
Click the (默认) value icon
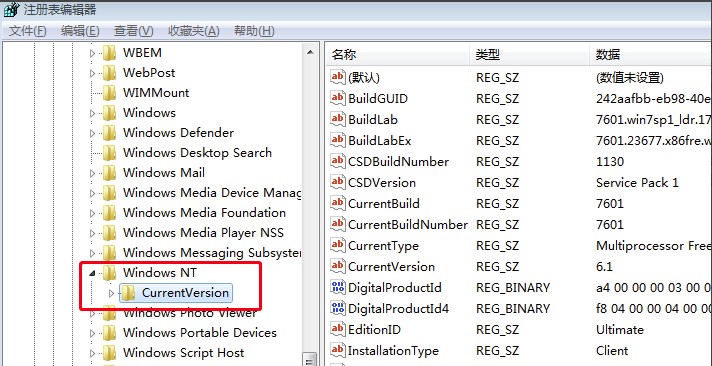(338, 77)
